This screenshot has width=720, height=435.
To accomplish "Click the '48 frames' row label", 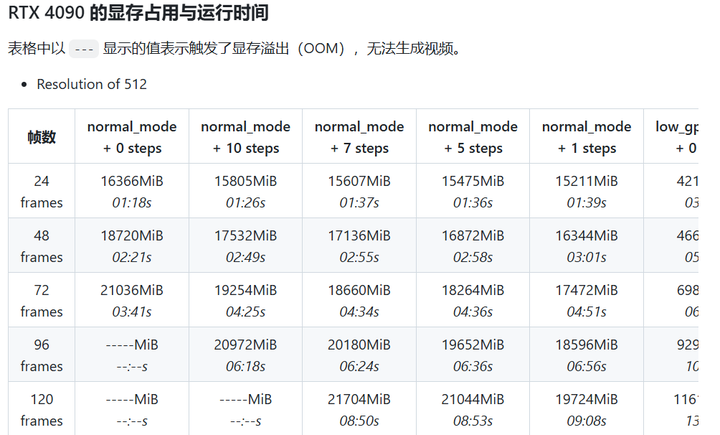I will coord(41,246).
